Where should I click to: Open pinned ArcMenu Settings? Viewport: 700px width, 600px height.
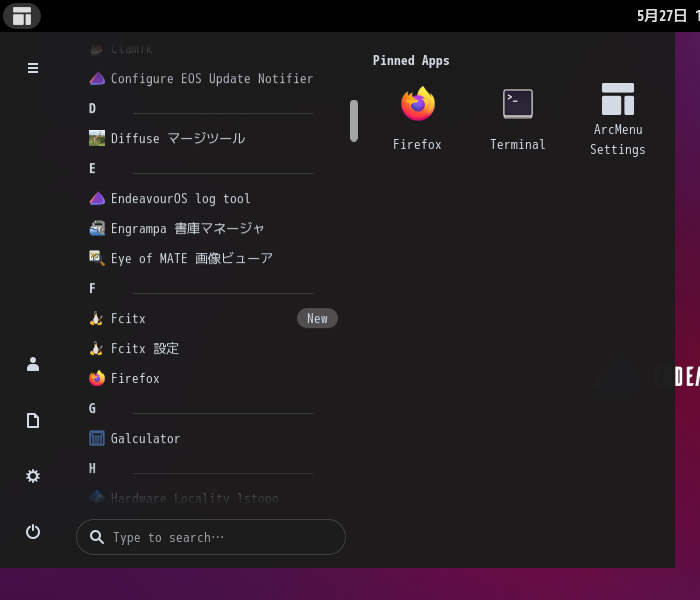click(x=617, y=119)
